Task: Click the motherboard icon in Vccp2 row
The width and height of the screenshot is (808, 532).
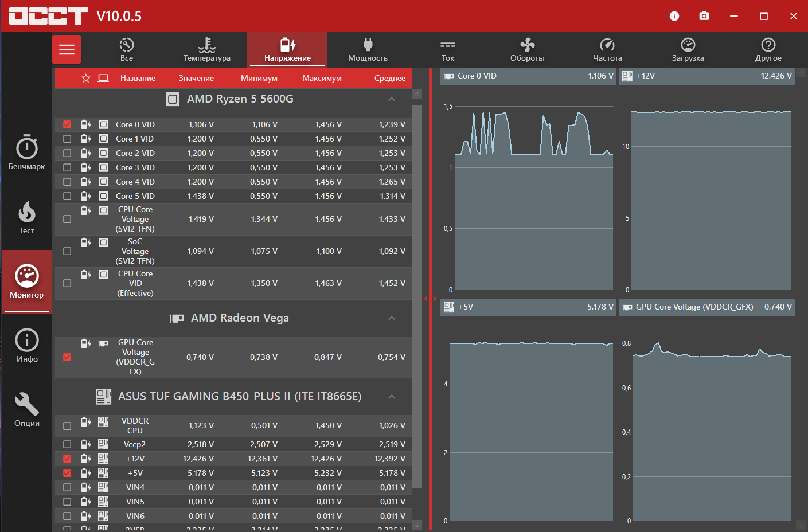Action: (103, 444)
